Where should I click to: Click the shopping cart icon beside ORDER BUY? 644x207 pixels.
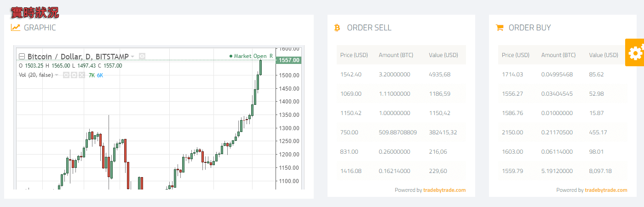click(x=499, y=28)
